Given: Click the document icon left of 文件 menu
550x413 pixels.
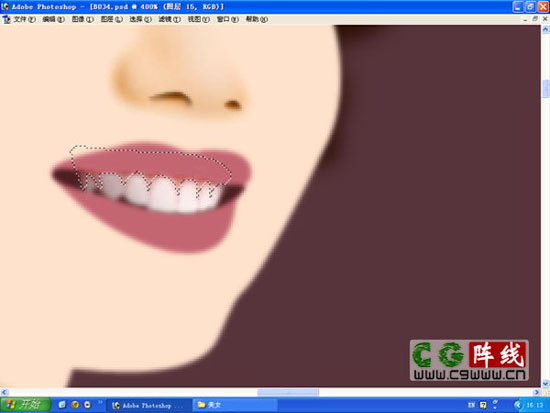Looking at the screenshot, I should 6,19.
